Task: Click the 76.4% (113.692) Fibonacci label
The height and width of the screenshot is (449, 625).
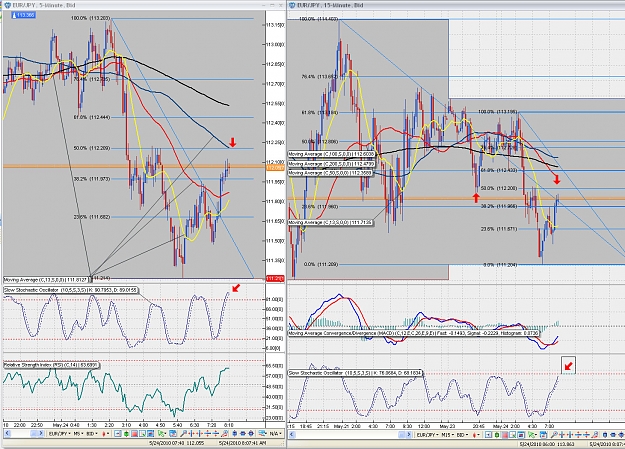Action: (x=320, y=77)
